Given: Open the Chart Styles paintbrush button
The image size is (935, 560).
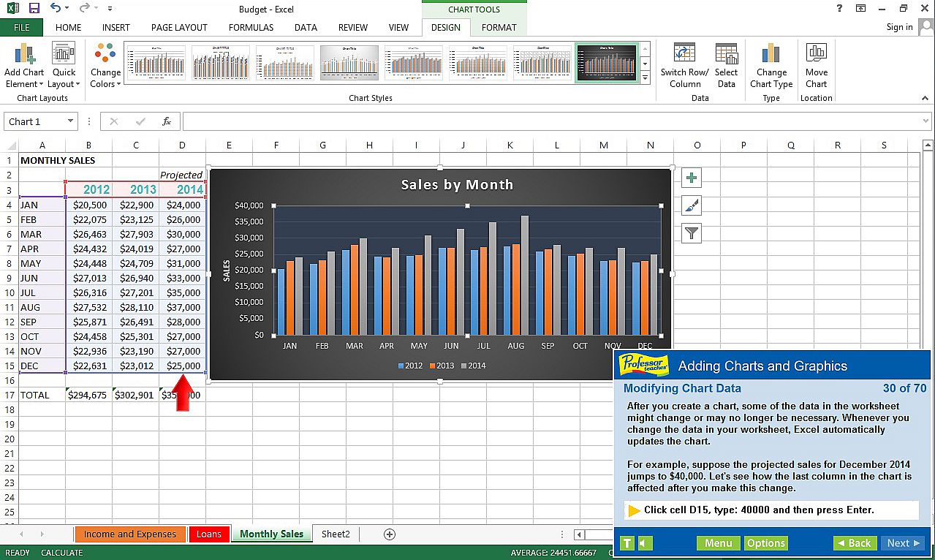Looking at the screenshot, I should tap(691, 205).
